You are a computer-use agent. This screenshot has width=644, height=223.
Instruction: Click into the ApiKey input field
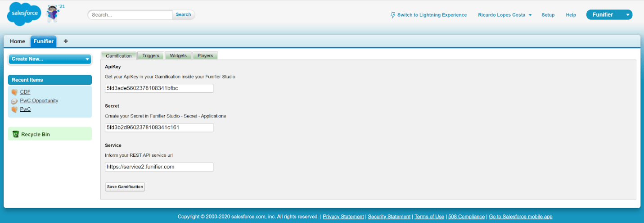click(x=159, y=88)
